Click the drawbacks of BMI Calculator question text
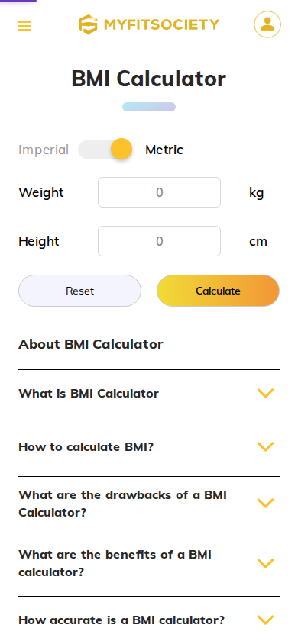The height and width of the screenshot is (644, 298). point(122,504)
